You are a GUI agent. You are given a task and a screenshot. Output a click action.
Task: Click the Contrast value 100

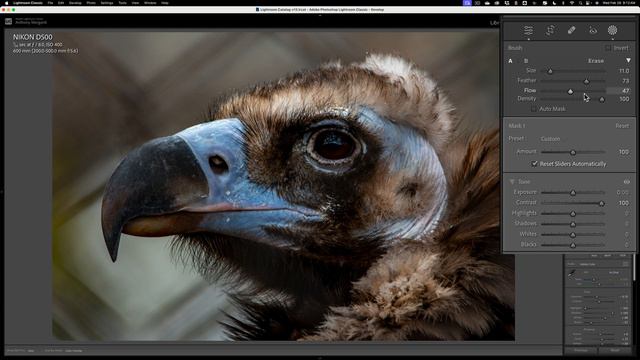coord(623,203)
